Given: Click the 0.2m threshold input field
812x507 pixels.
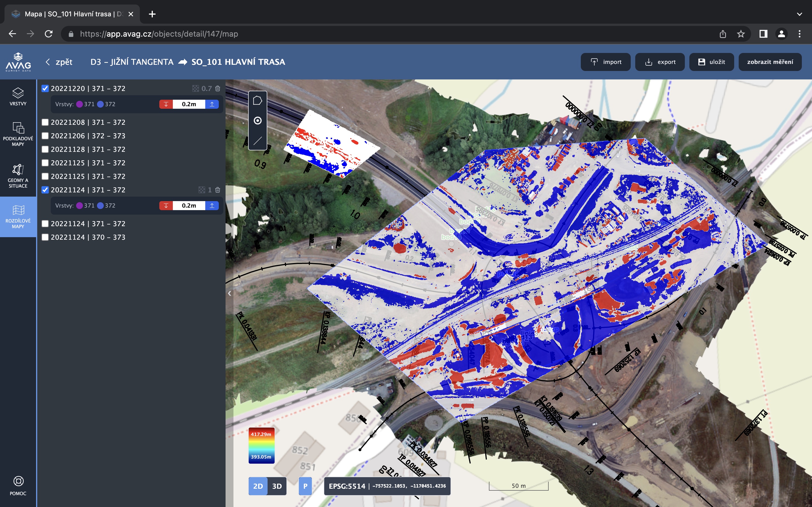Looking at the screenshot, I should click(189, 104).
